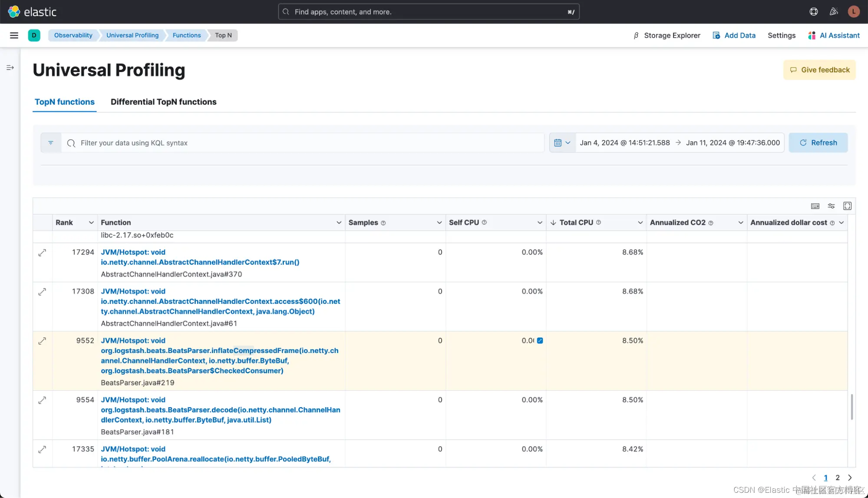The image size is (868, 498).
Task: Open the newsfeed celebration icon
Action: pyautogui.click(x=834, y=12)
